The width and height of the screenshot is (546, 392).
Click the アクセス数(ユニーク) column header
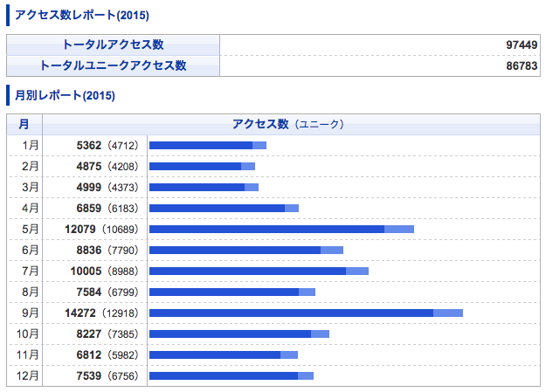click(291, 124)
